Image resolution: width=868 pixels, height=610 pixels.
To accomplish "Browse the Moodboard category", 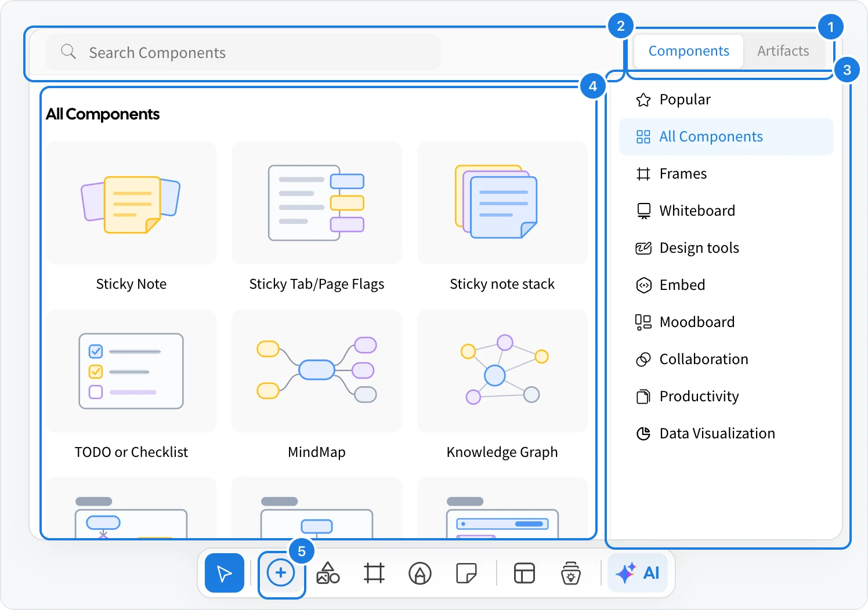I will click(x=726, y=322).
